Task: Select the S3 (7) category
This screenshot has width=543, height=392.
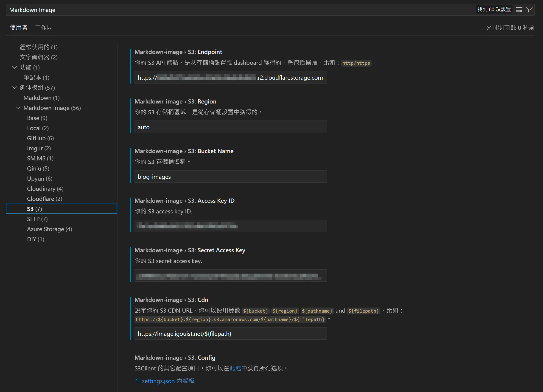Action: pos(61,209)
